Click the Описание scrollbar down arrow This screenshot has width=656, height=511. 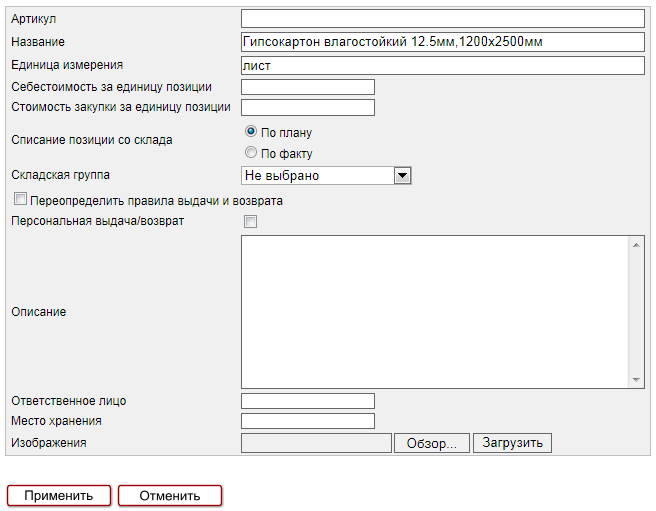pos(637,380)
